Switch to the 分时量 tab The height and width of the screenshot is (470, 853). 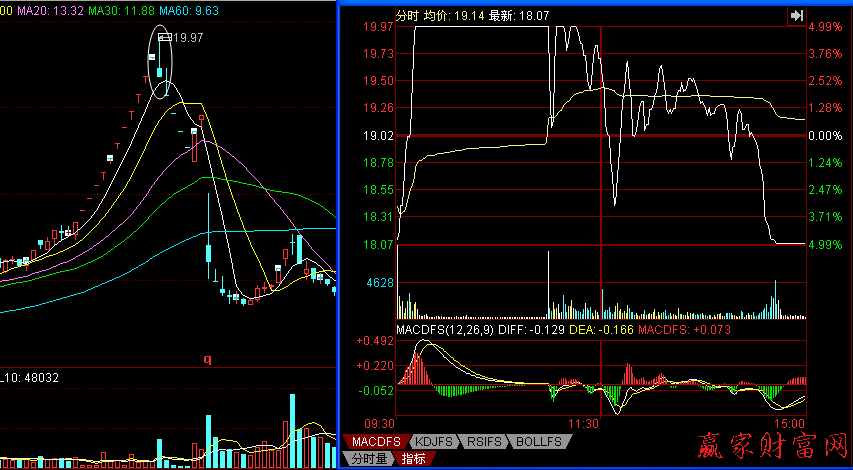tap(369, 459)
